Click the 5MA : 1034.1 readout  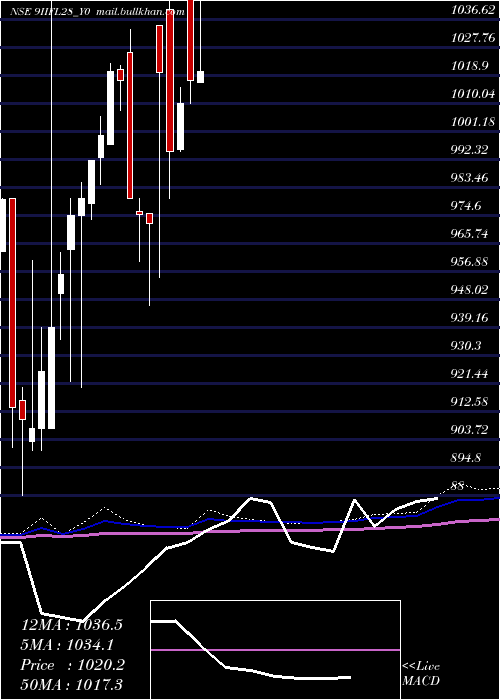(x=67, y=645)
